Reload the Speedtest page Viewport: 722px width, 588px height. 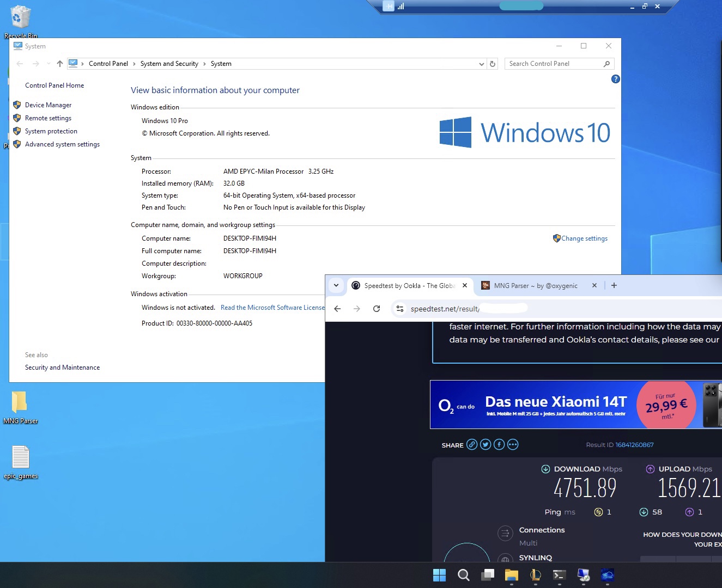(377, 309)
